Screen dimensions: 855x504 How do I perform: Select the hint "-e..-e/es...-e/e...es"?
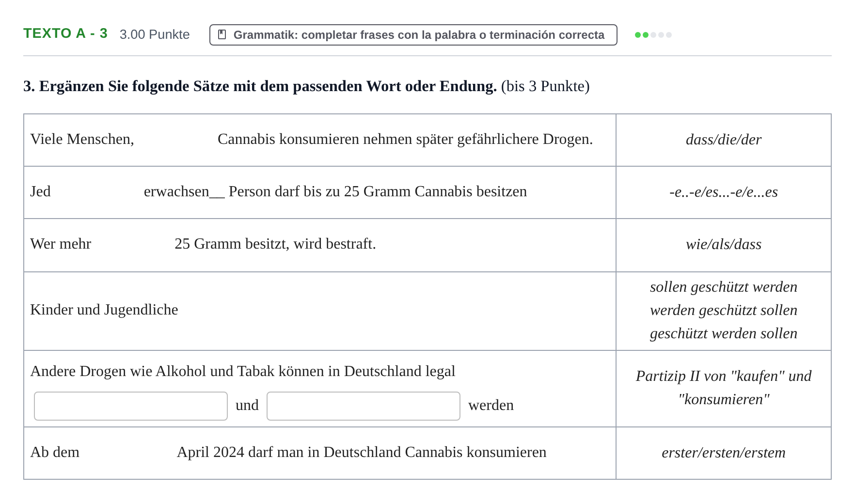tap(723, 192)
